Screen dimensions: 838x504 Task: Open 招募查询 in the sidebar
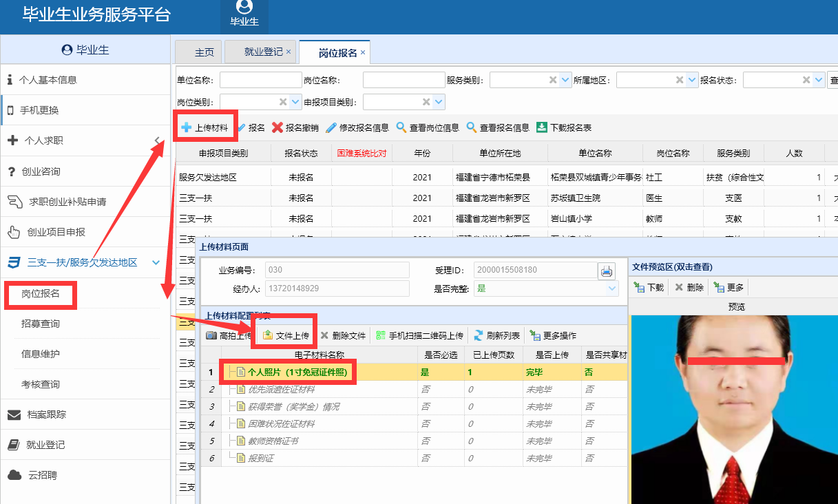coord(41,324)
